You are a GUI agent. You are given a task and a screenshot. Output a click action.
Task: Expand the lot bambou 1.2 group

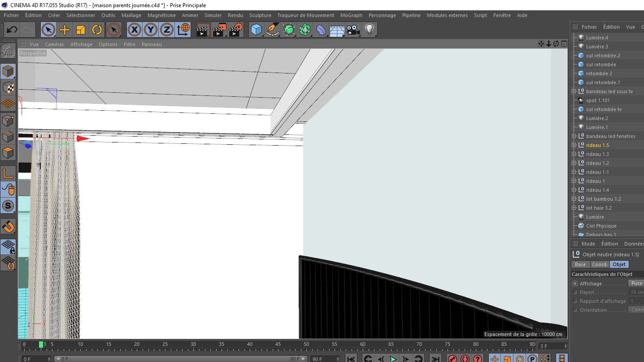click(x=574, y=199)
